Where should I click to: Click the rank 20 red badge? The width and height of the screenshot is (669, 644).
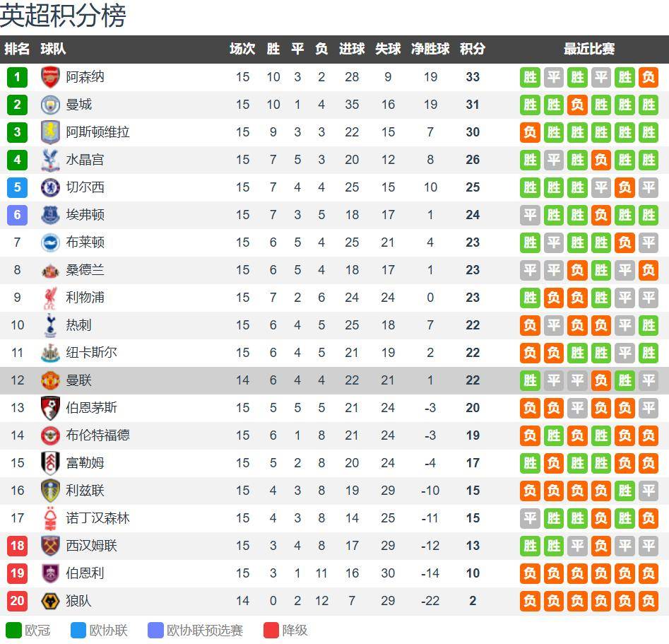point(17,601)
